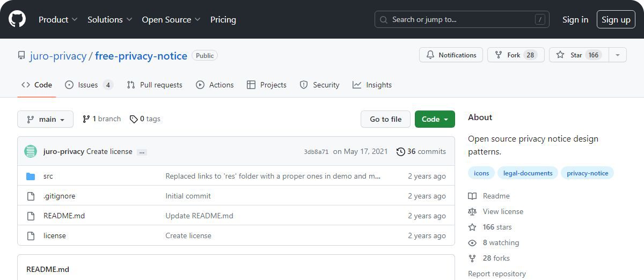This screenshot has height=280, width=644.
Task: Open the src folder
Action: point(48,176)
